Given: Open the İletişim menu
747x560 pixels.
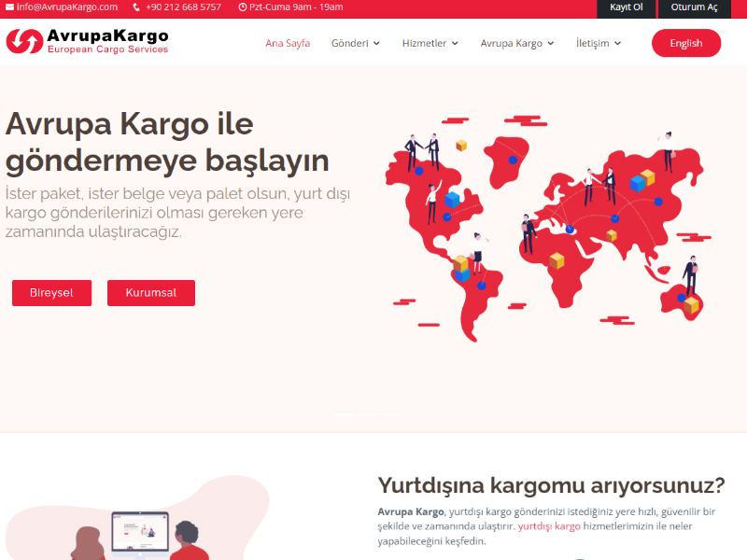Looking at the screenshot, I should tap(593, 43).
